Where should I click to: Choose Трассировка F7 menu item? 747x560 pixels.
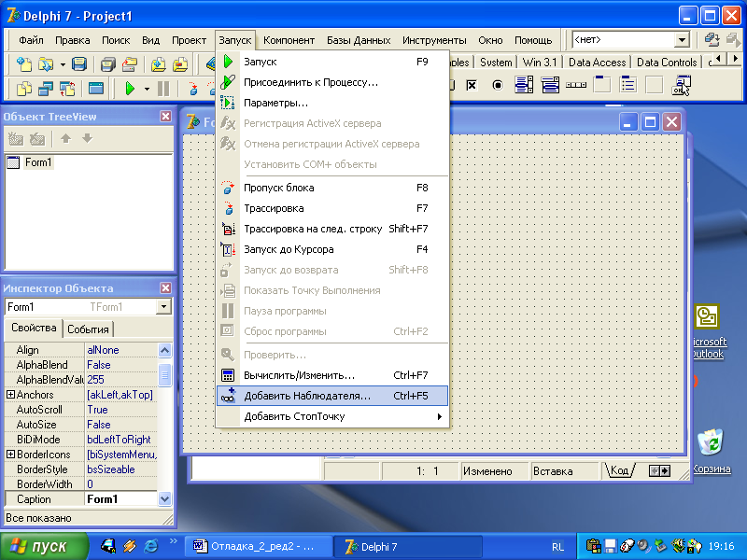(332, 208)
